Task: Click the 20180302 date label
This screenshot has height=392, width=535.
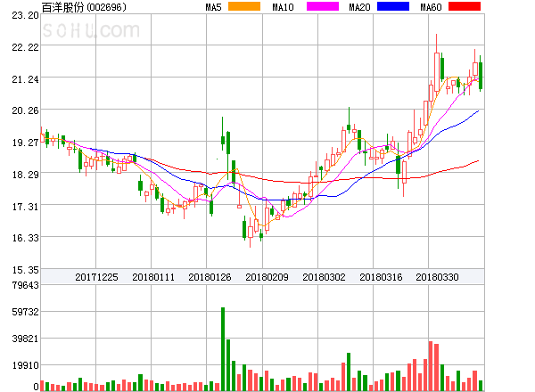Action: click(324, 277)
